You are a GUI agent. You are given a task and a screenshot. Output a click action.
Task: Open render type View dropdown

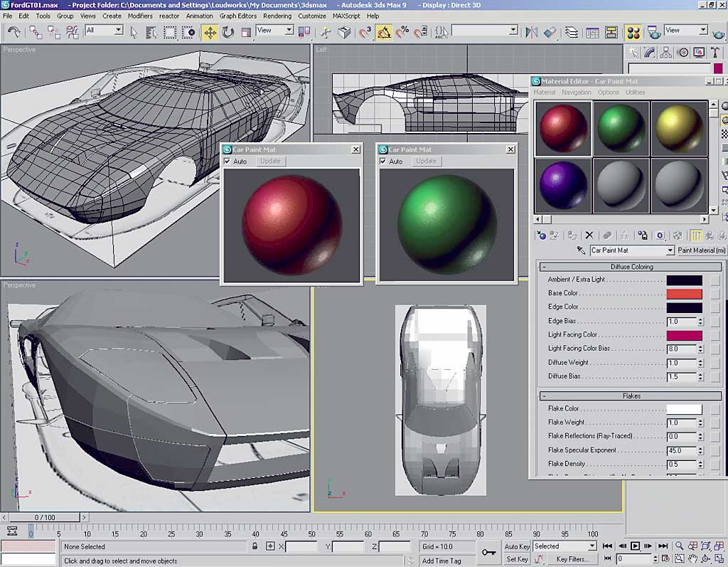click(686, 30)
